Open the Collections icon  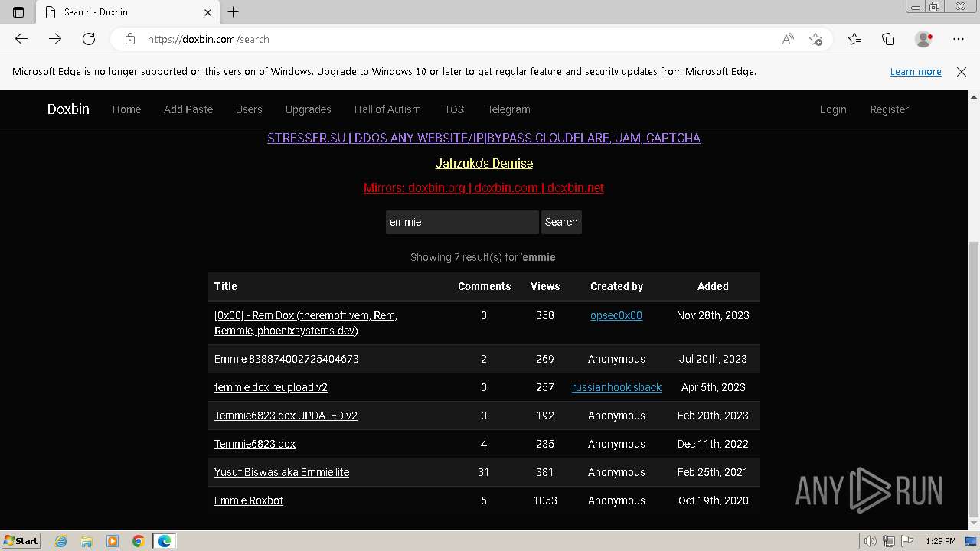pyautogui.click(x=888, y=39)
